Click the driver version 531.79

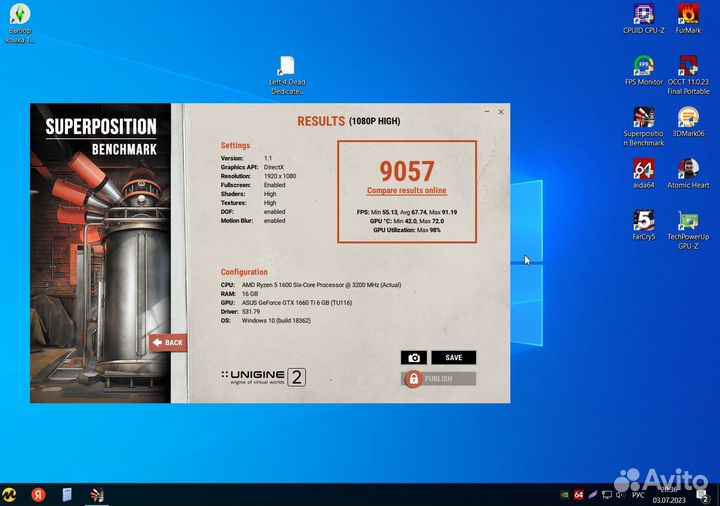(251, 311)
